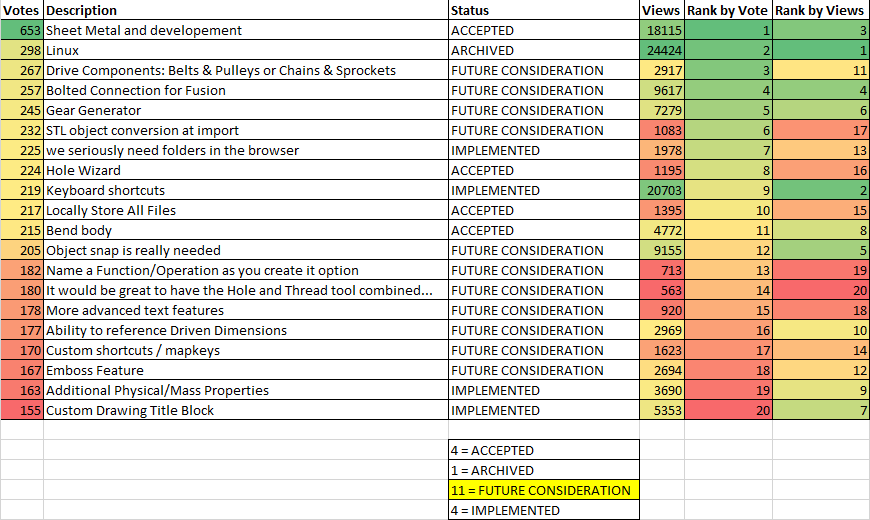Click the '4 = ACCEPTED' summary cell
Image resolution: width=870 pixels, height=520 pixels.
tap(544, 450)
